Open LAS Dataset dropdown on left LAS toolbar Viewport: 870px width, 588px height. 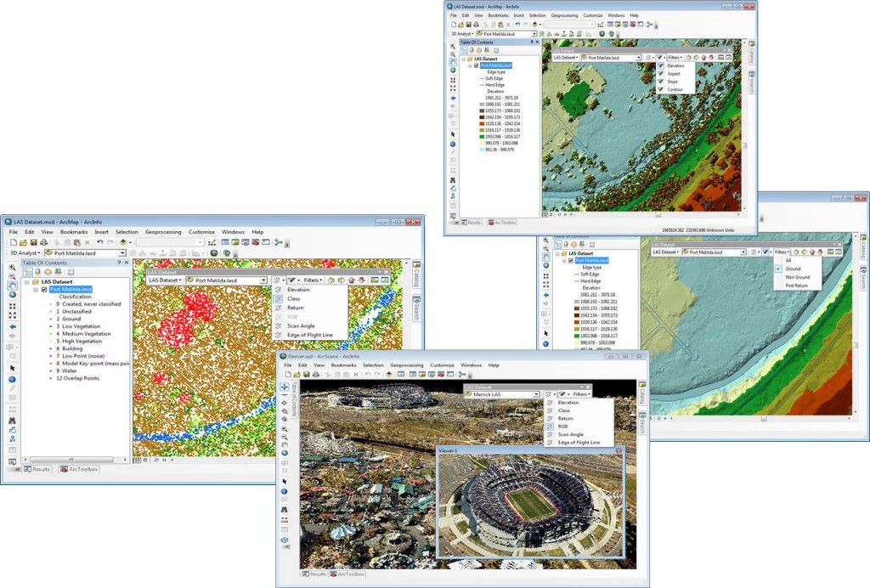point(165,280)
